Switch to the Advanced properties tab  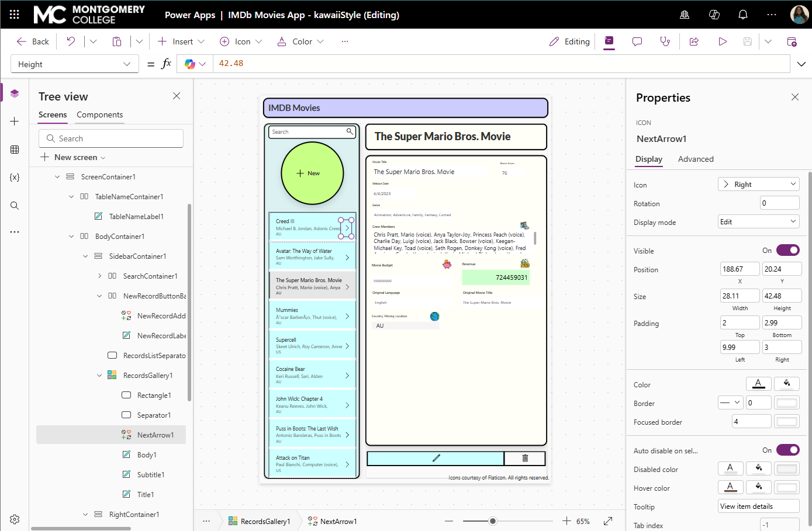tap(696, 159)
